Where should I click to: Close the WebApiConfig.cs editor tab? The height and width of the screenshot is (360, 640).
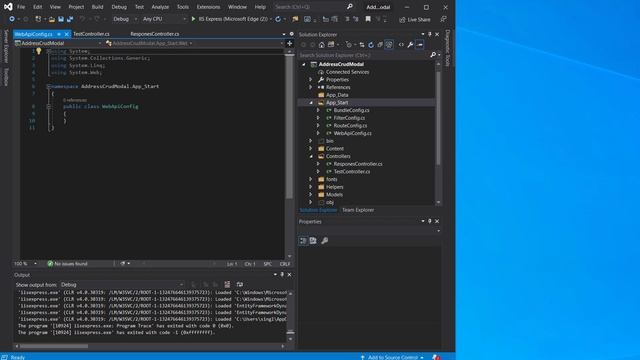(x=67, y=34)
